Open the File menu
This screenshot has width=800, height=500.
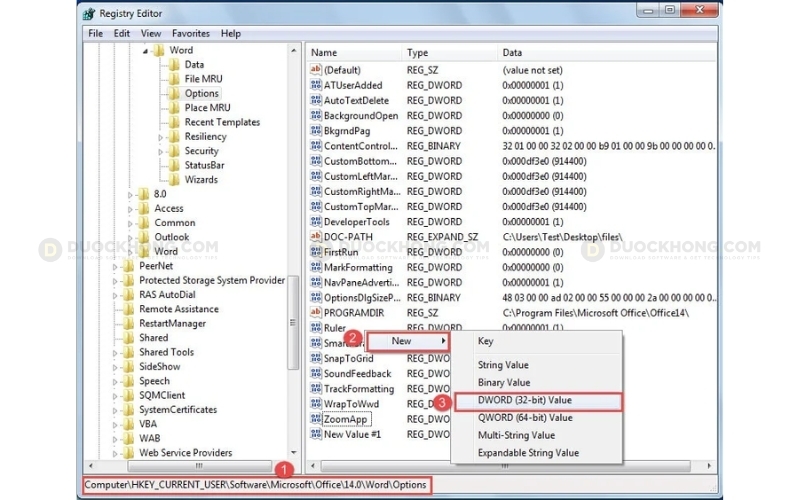pyautogui.click(x=95, y=33)
